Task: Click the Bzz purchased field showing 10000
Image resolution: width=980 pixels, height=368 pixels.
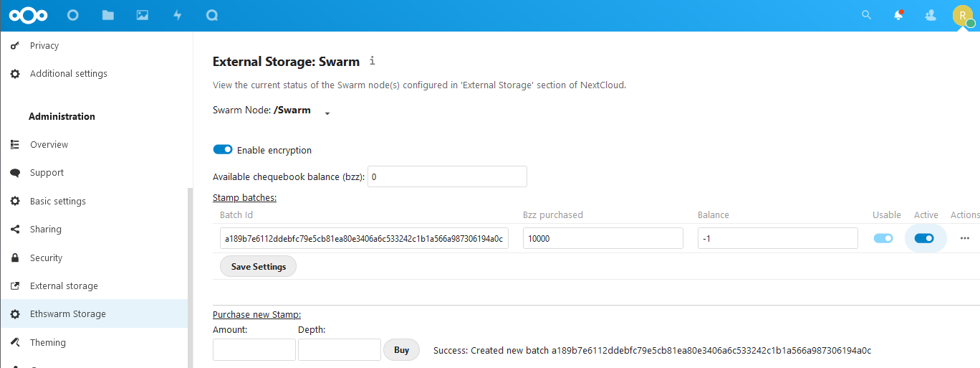Action: 603,238
